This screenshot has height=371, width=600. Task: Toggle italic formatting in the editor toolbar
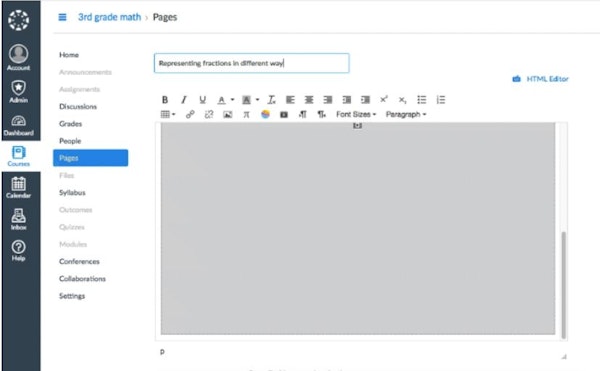[184, 100]
